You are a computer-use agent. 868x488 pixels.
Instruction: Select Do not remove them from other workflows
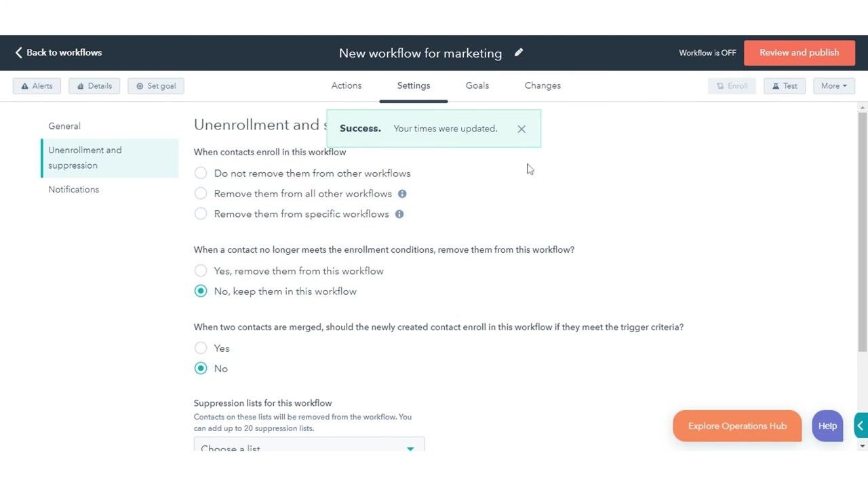point(201,174)
